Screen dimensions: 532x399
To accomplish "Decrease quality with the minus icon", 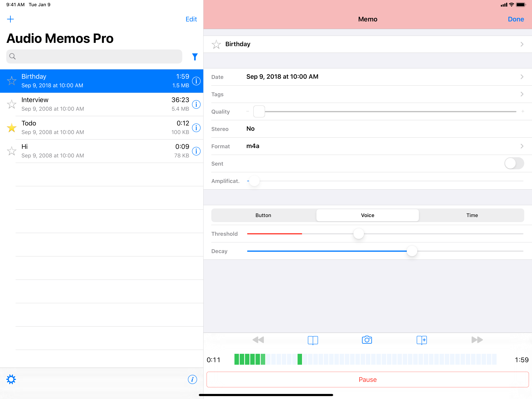I will click(248, 111).
